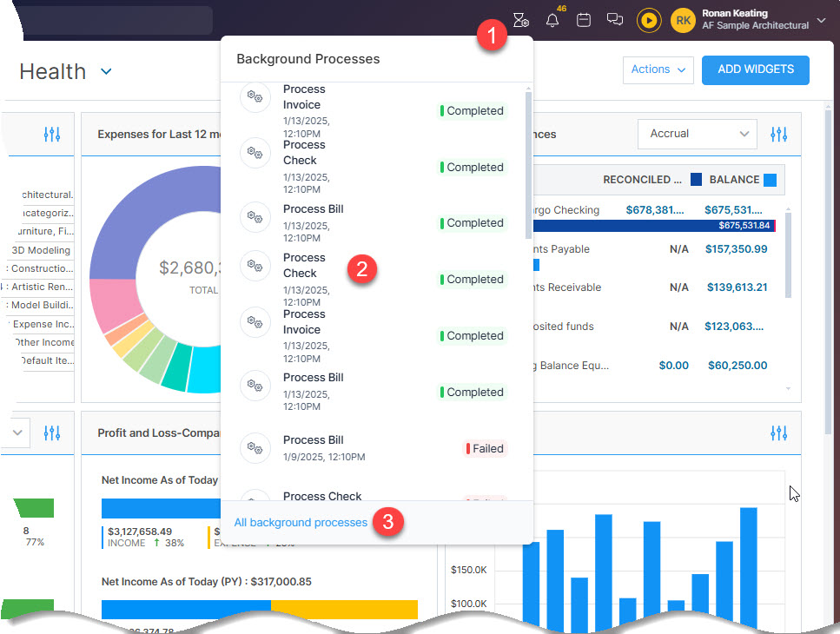Image resolution: width=840 pixels, height=634 pixels.
Task: Click the Artistic Ren... legend item
Action: tap(40, 287)
